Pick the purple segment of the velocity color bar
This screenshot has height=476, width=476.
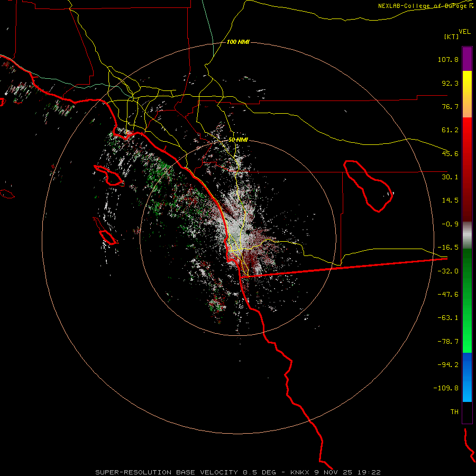coord(467,59)
